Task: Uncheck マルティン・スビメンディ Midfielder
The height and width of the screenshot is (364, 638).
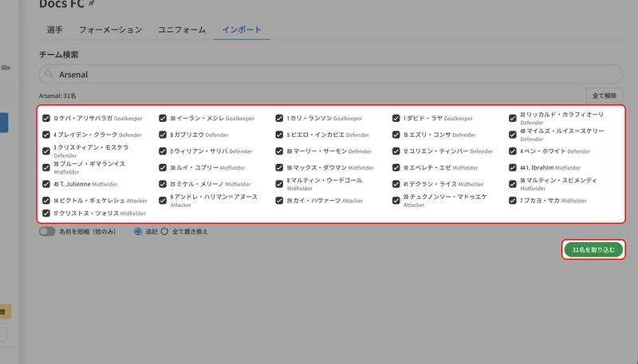Action: pos(513,184)
